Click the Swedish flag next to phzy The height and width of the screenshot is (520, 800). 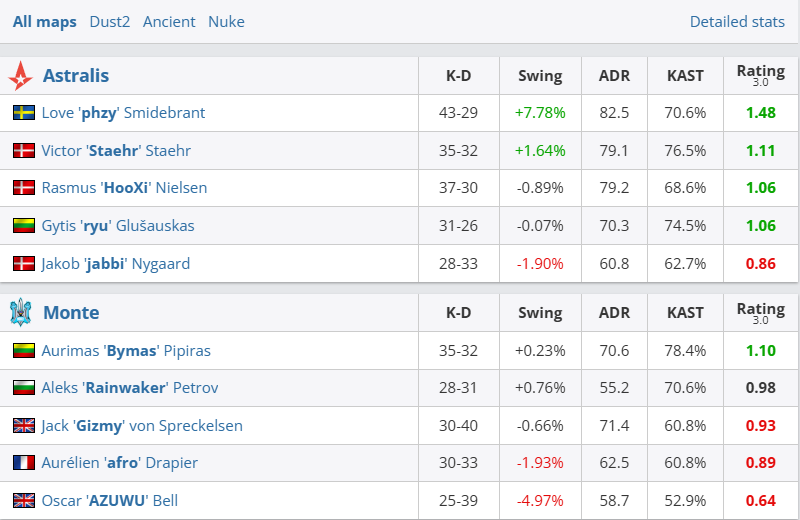(x=24, y=113)
